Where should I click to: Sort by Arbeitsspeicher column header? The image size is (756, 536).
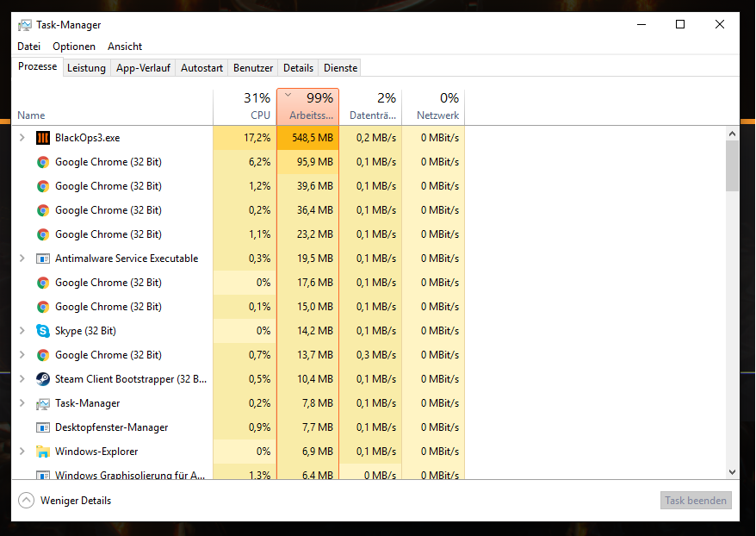(x=307, y=107)
